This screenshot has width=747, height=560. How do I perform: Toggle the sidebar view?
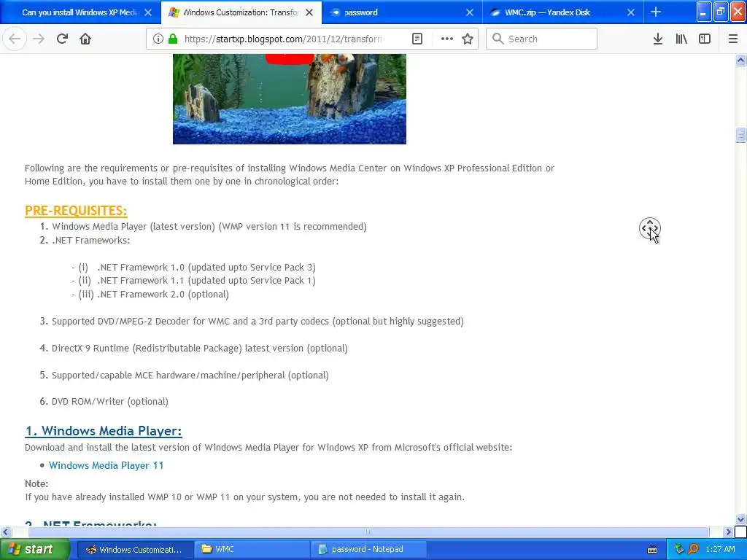[705, 39]
